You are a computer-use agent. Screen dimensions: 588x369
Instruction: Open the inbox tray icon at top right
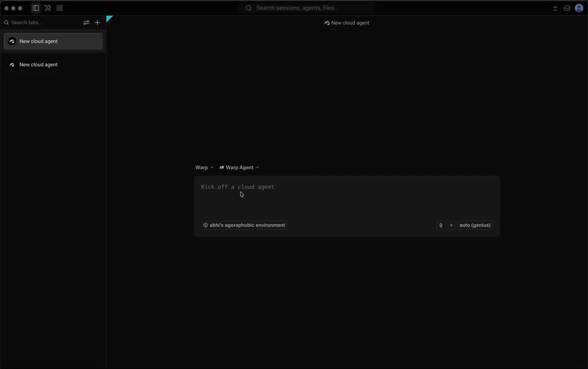(x=567, y=8)
